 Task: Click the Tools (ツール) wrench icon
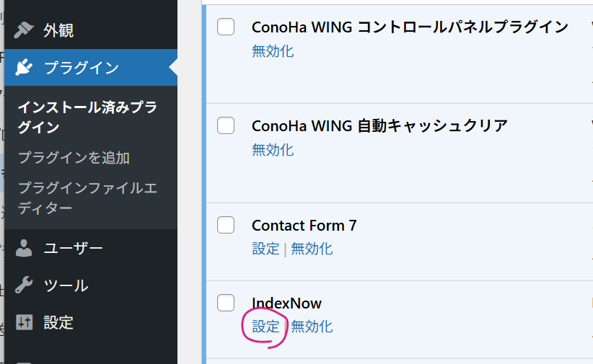pos(24,285)
